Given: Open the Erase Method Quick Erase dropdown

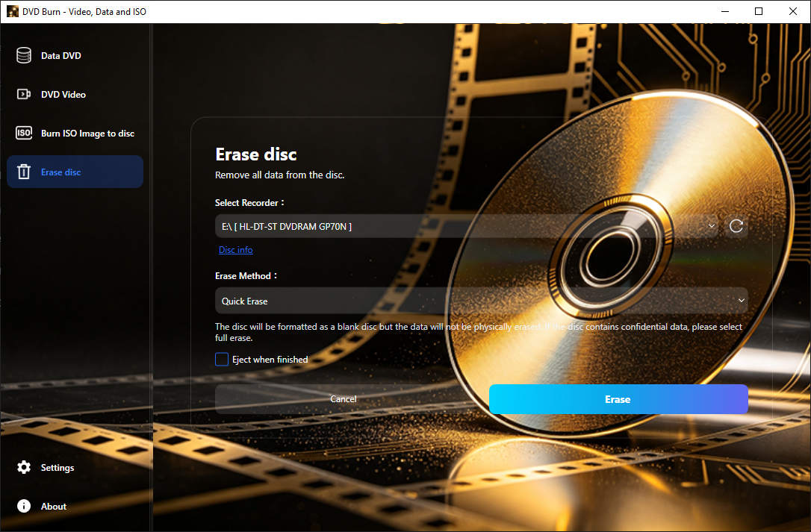Looking at the screenshot, I should click(482, 301).
